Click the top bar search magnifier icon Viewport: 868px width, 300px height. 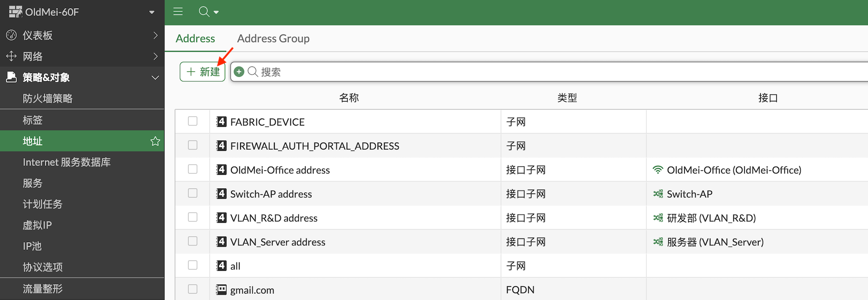(x=204, y=12)
